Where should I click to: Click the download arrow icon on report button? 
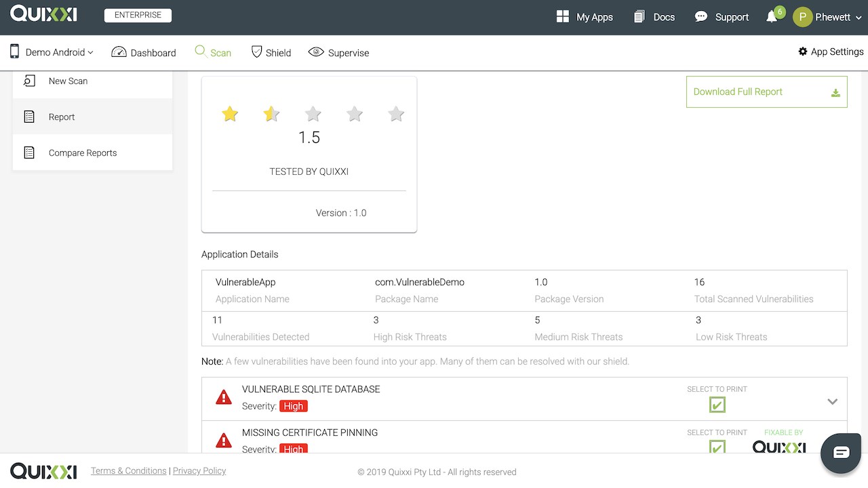click(835, 93)
